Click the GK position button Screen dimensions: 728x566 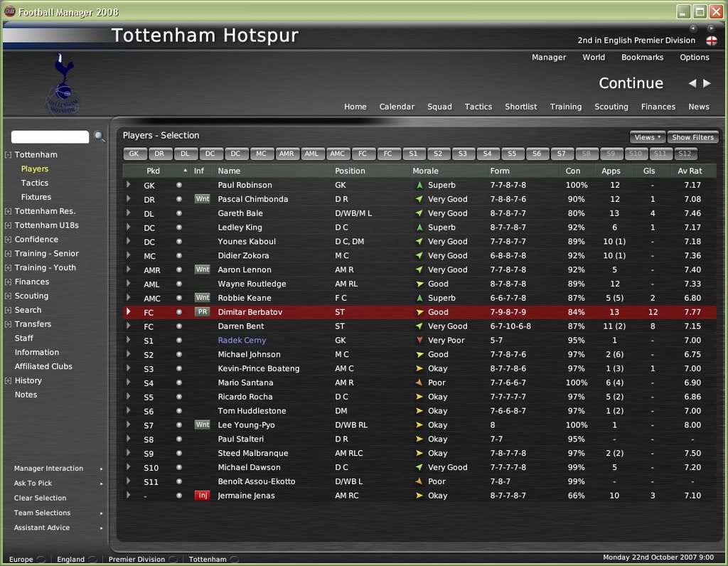coord(134,154)
